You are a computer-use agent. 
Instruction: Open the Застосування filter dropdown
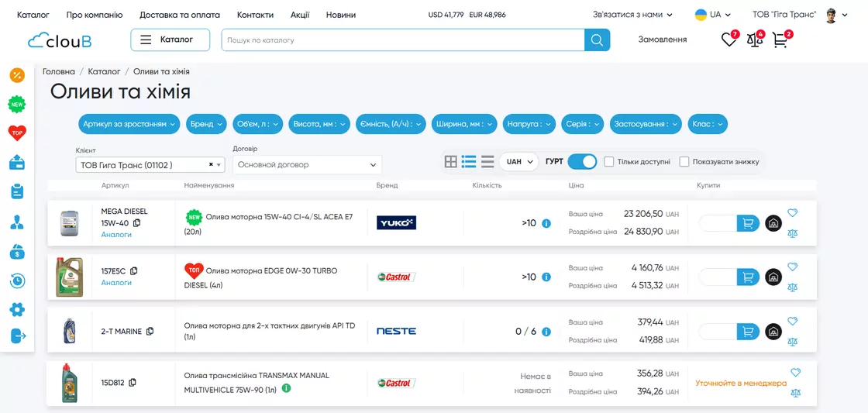click(x=646, y=125)
